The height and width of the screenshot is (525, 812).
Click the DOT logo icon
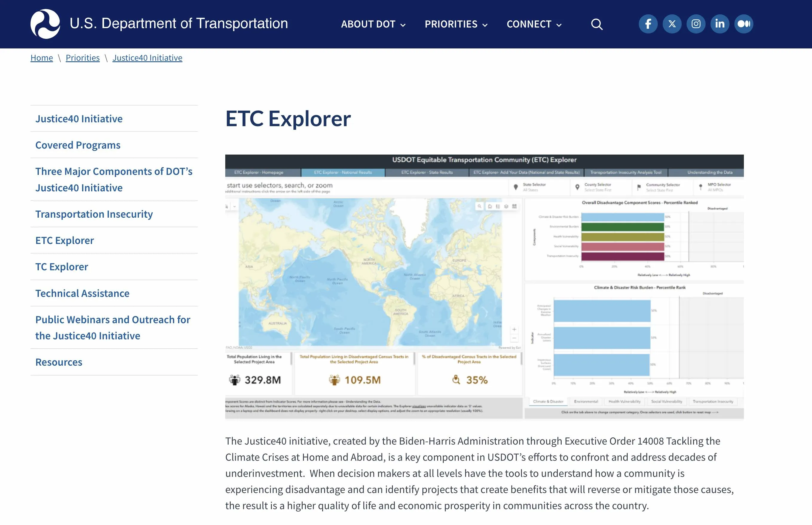(45, 24)
